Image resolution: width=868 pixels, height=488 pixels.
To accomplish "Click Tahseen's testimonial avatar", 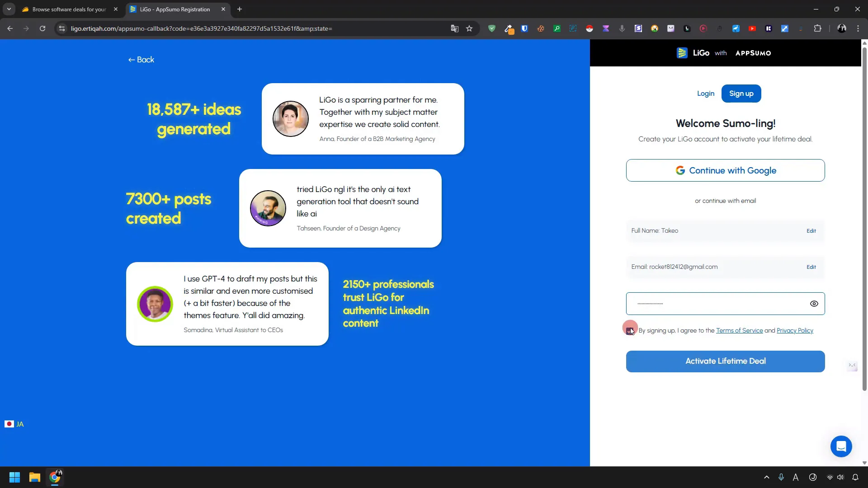I will pyautogui.click(x=268, y=208).
